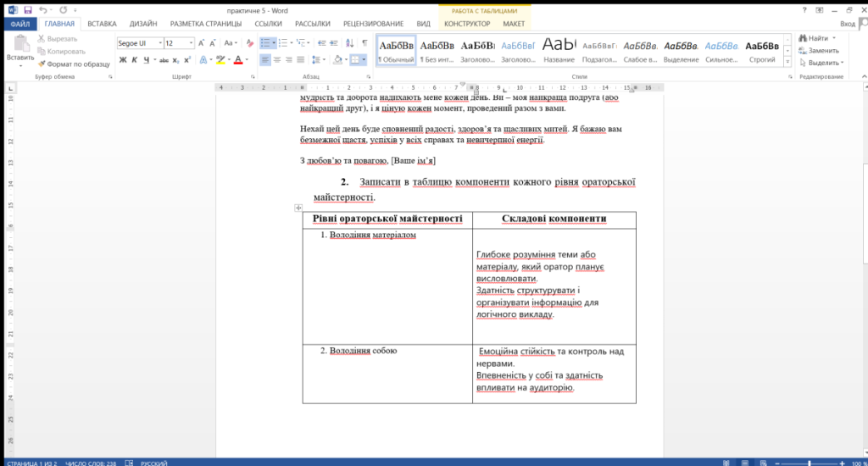Toggle italic (К) formatting
The width and height of the screenshot is (868, 466).
(x=135, y=60)
